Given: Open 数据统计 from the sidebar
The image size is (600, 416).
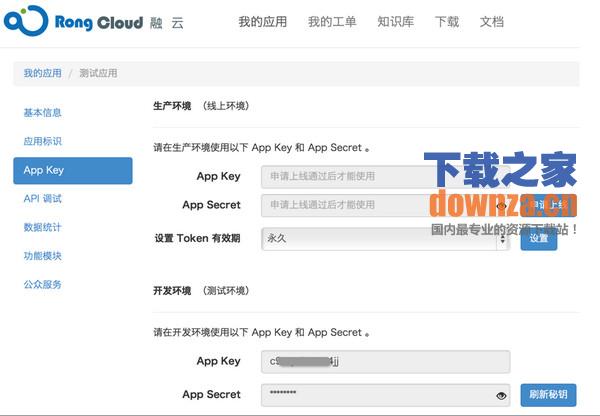Looking at the screenshot, I should [x=42, y=227].
